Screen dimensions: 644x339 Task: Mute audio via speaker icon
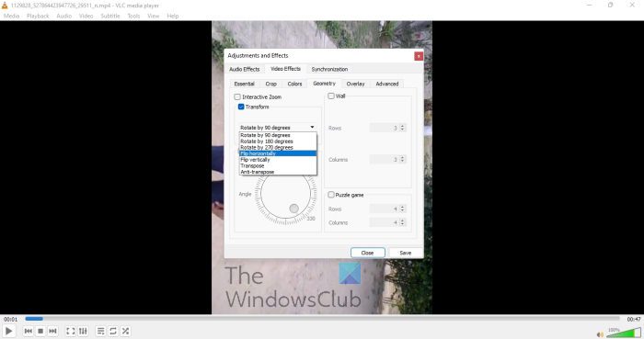click(600, 334)
